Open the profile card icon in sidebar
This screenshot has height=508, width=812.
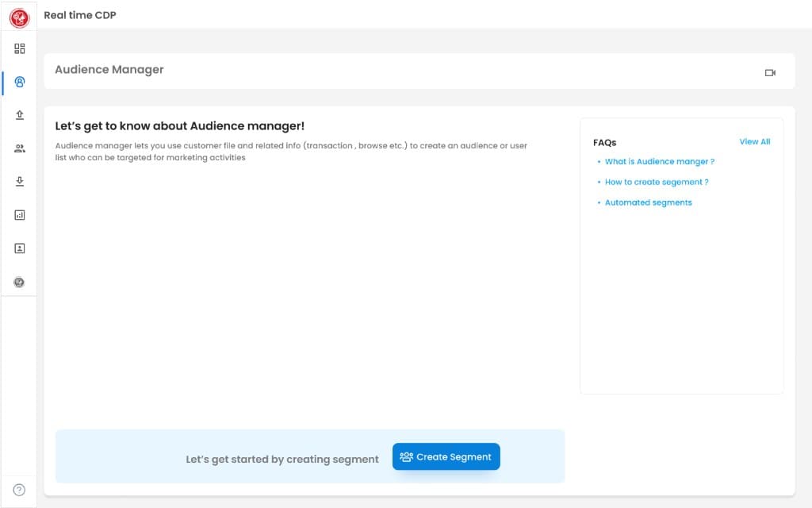[20, 248]
